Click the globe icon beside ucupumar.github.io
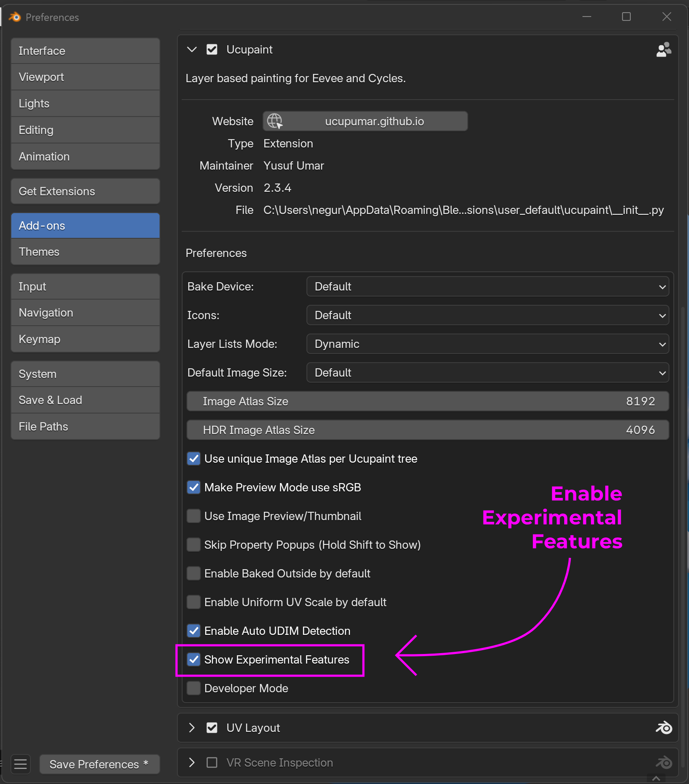 click(x=275, y=121)
